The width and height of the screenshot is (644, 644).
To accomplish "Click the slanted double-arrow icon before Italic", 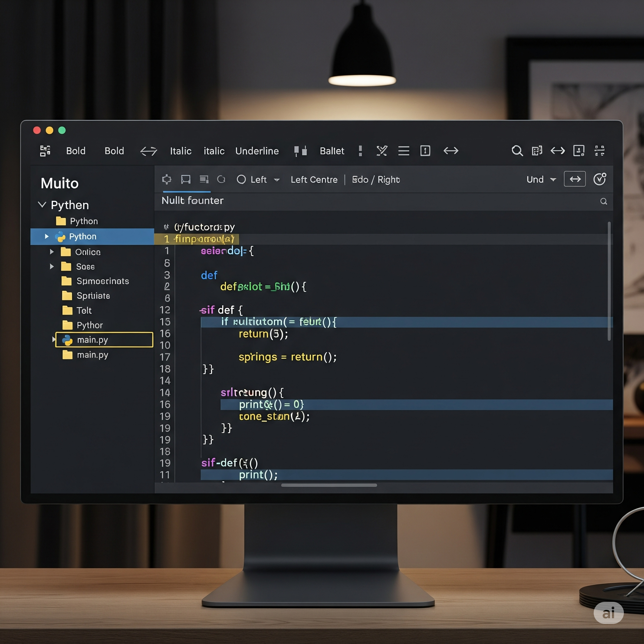I will pyautogui.click(x=149, y=151).
